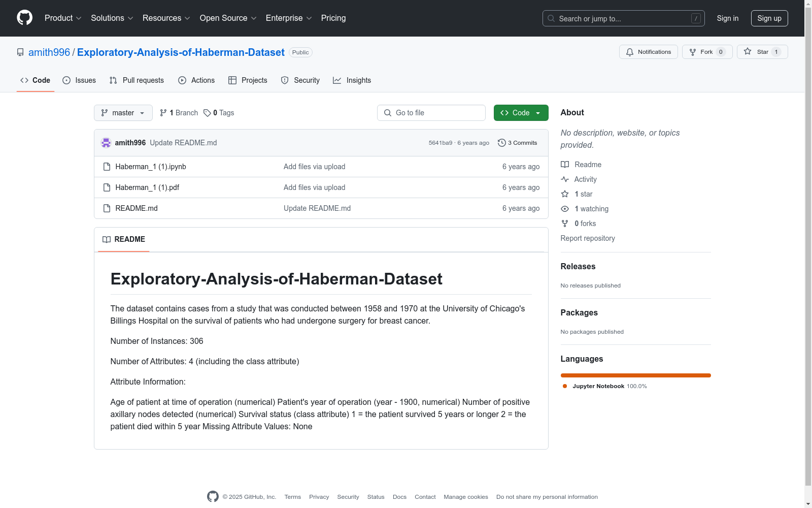
Task: Switch to the Issues tab
Action: click(x=79, y=80)
